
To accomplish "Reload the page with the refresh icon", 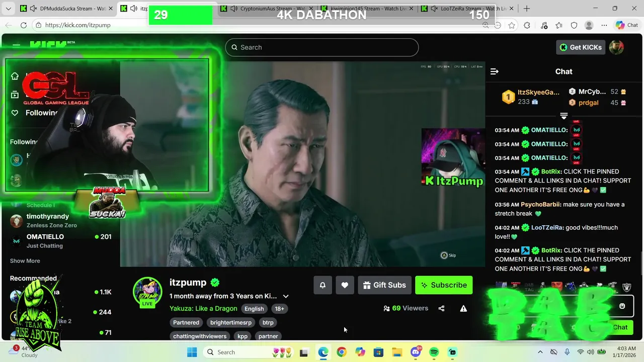I will (24, 25).
